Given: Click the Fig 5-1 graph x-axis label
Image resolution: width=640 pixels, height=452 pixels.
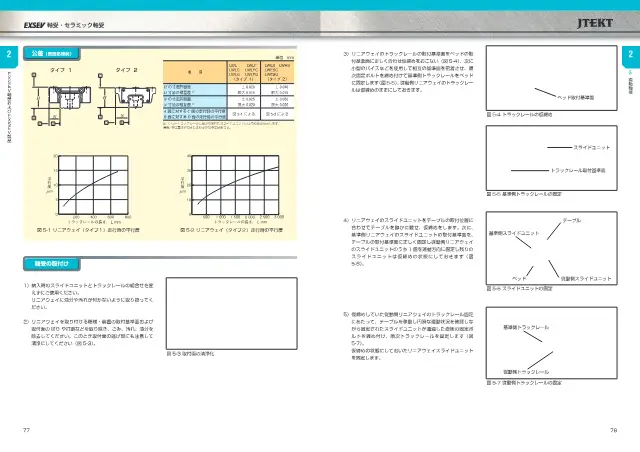Looking at the screenshot, I should coord(94,222).
